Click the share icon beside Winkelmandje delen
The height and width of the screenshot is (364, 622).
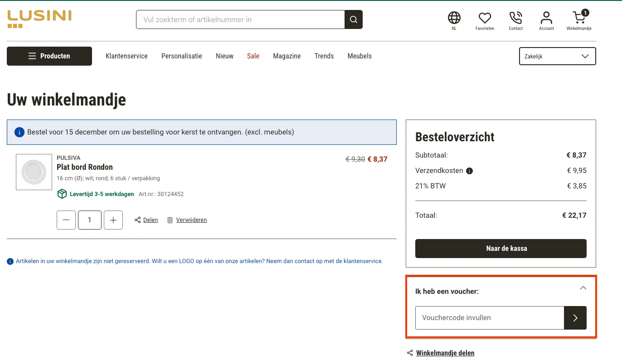point(409,353)
